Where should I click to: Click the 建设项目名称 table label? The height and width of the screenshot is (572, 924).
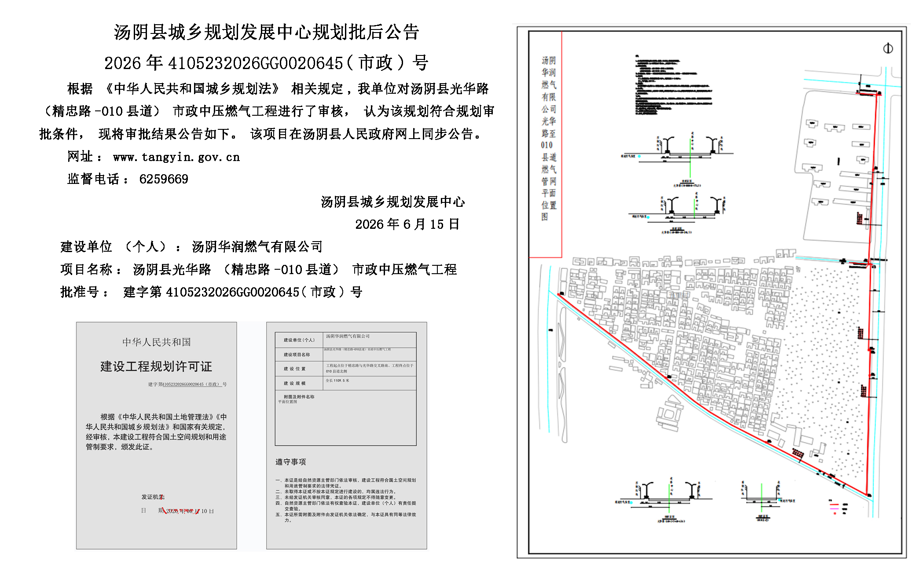[297, 355]
